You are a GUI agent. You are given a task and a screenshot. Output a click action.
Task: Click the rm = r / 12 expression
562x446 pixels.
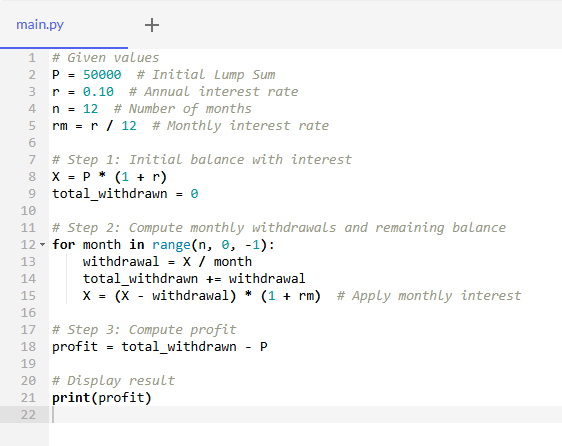click(94, 126)
